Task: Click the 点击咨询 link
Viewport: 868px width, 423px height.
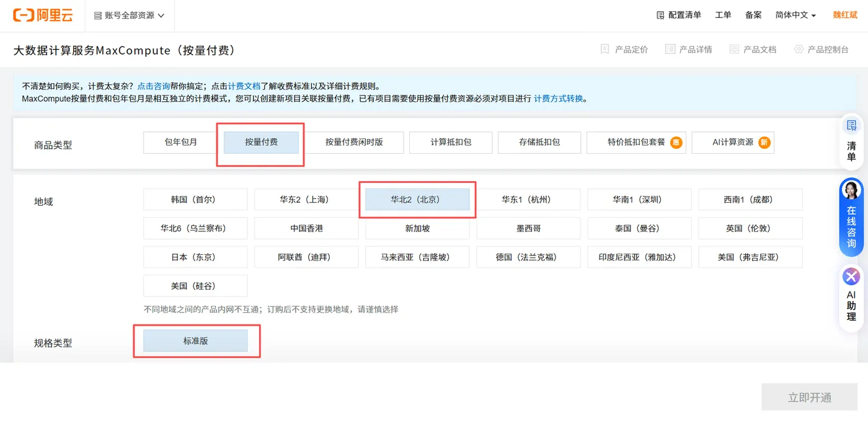Action: tap(154, 86)
